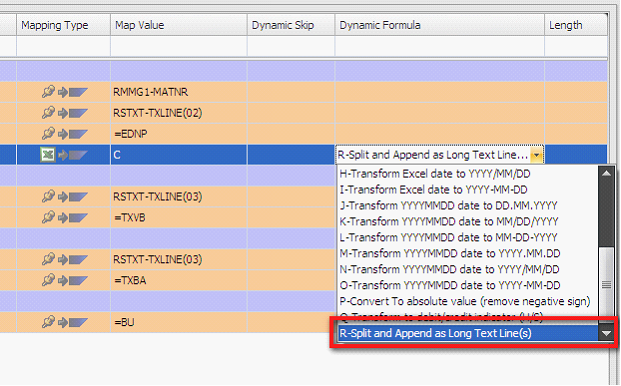Viewport: 621px width, 386px height.
Task: Click the Dynamic Formula filter field below the header
Action: 440,46
